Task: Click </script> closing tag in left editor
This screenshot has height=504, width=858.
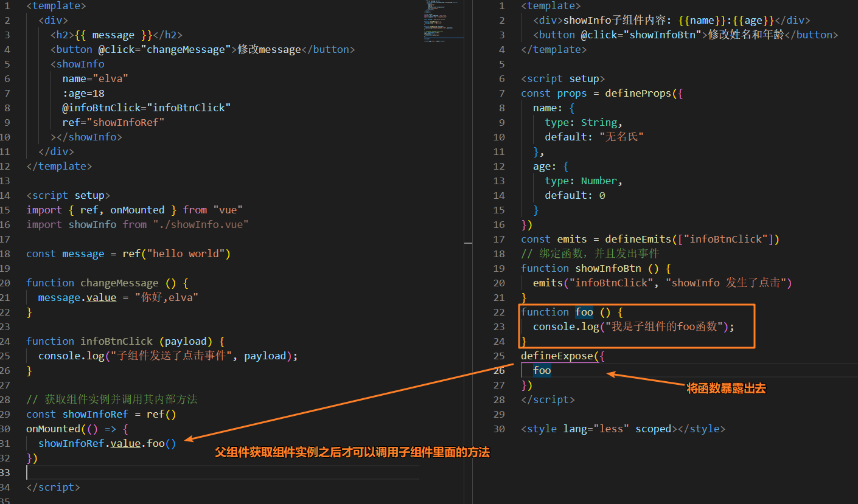Action: tap(53, 487)
